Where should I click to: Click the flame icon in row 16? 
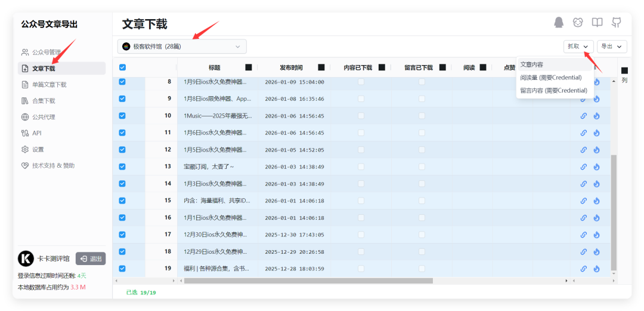[x=596, y=218]
